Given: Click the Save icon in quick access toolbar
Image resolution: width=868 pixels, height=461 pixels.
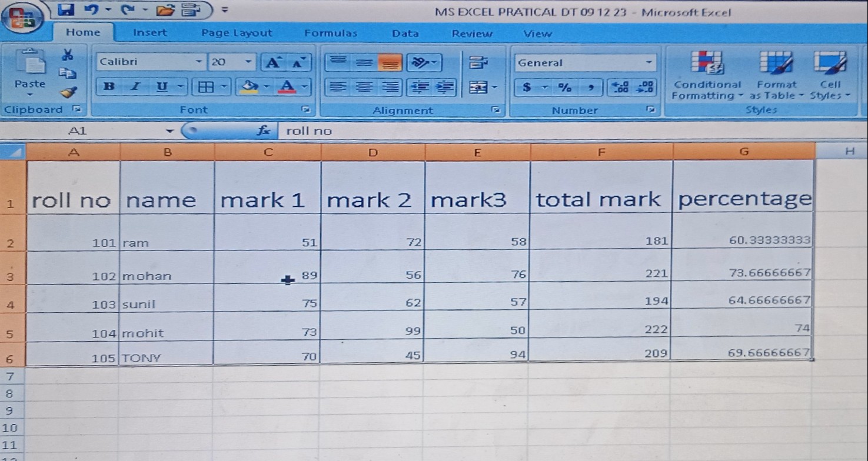Looking at the screenshot, I should pos(67,9).
